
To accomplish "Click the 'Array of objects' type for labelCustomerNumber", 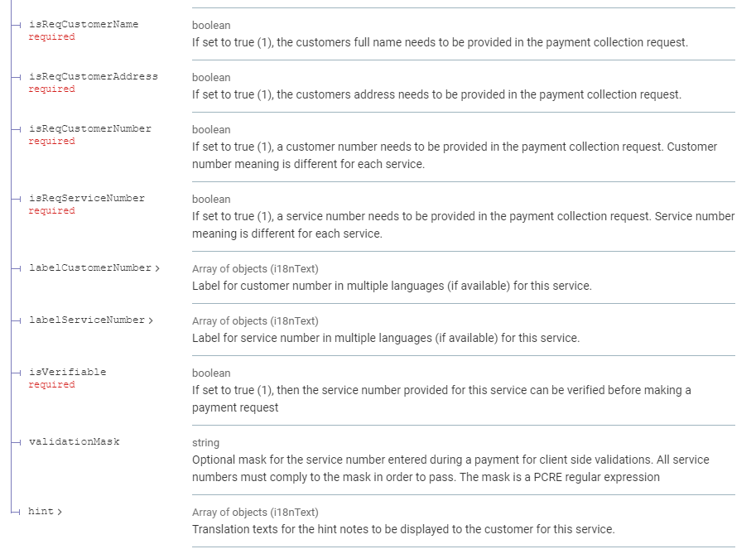I will [255, 269].
